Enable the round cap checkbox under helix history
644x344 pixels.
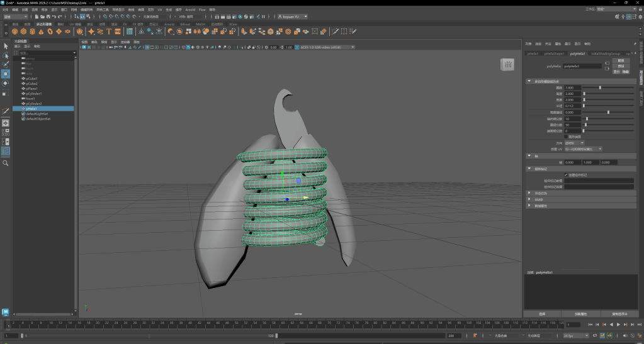566,136
